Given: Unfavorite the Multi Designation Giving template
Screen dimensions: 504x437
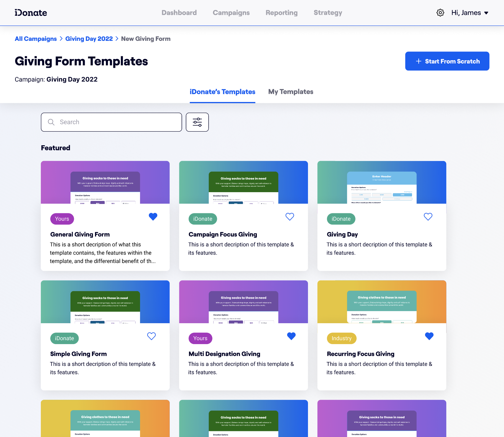Looking at the screenshot, I should pos(291,336).
